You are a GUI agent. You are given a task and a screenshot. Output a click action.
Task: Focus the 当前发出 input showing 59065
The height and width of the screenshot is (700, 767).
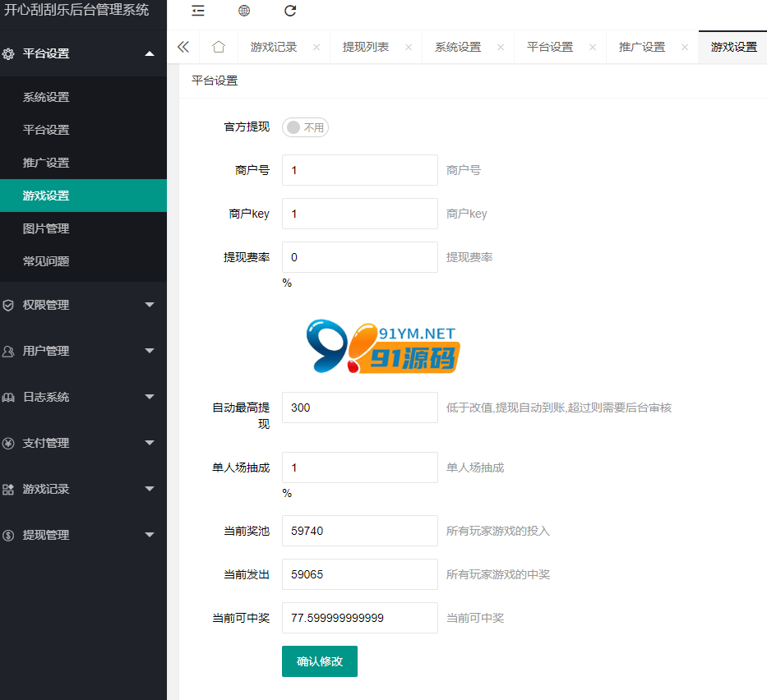(x=359, y=574)
